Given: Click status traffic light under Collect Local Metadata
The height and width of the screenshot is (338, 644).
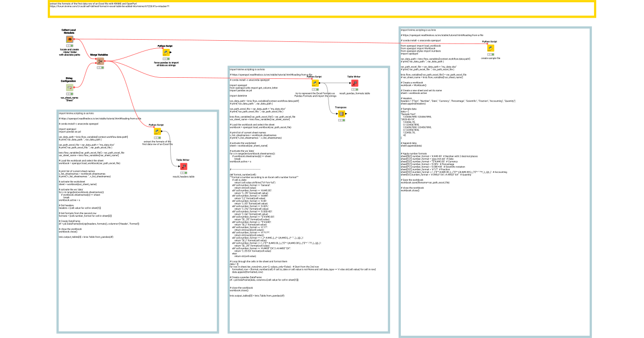Looking at the screenshot, I should pos(69,46).
